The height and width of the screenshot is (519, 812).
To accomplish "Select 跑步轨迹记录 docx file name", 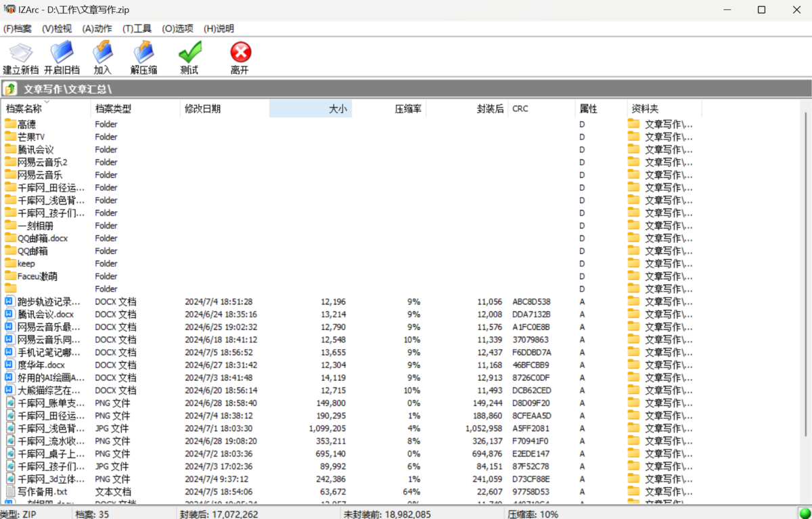I will coord(49,302).
